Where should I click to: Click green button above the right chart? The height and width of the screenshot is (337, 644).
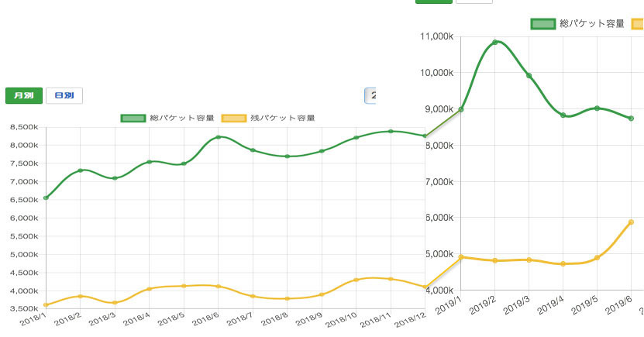click(x=434, y=2)
